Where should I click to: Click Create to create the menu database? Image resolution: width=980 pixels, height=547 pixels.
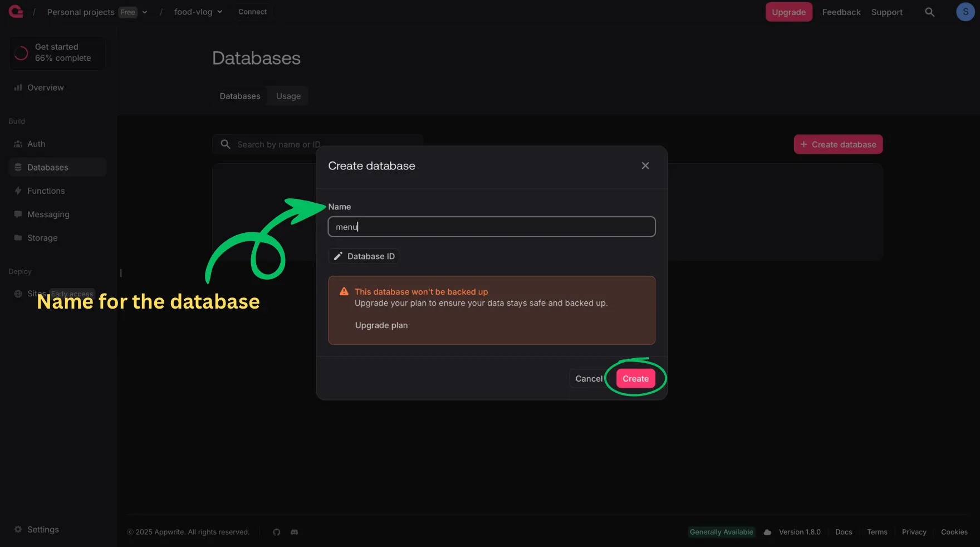point(635,378)
